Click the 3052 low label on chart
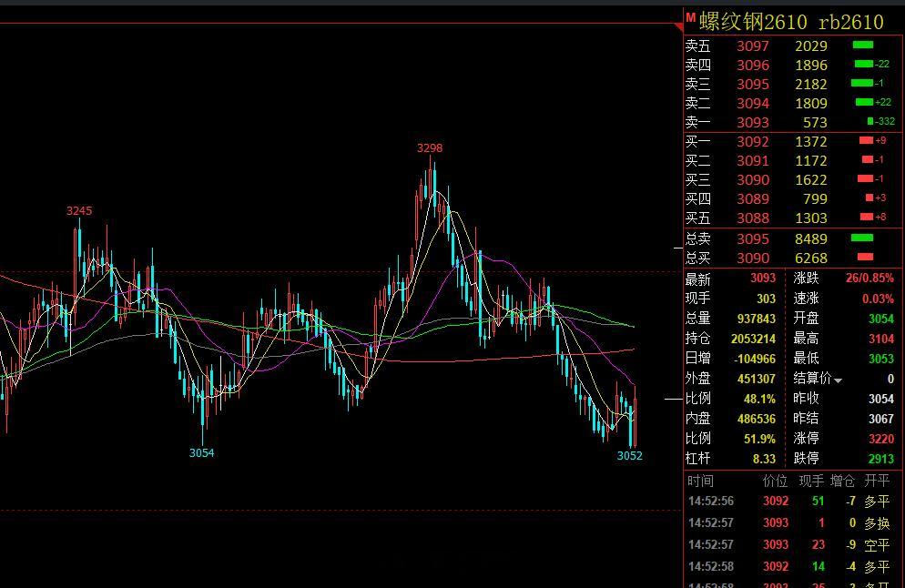 629,456
